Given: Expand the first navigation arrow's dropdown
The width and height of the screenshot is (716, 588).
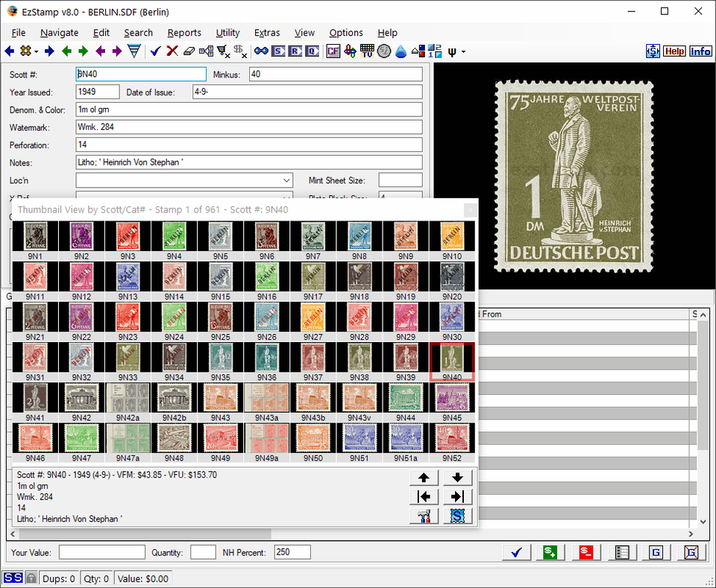Looking at the screenshot, I should point(35,51).
